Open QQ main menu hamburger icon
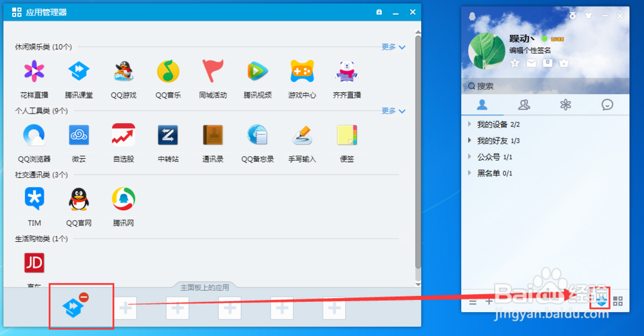Screen dimensions: 644x336 (473, 302)
